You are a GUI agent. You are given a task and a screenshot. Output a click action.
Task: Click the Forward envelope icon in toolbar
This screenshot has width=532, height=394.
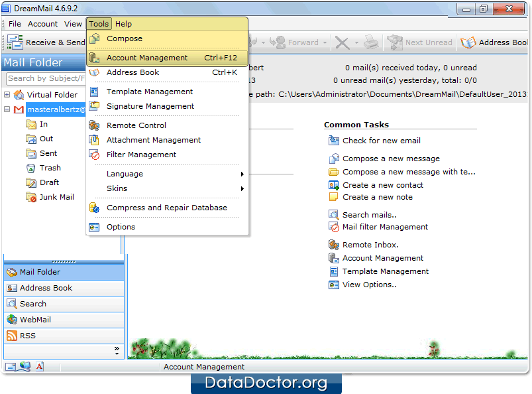coord(278,42)
